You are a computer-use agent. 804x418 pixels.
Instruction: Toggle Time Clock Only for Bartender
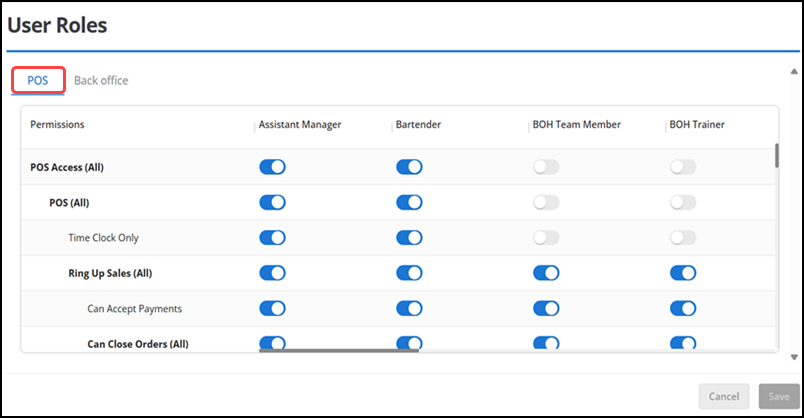click(x=409, y=238)
